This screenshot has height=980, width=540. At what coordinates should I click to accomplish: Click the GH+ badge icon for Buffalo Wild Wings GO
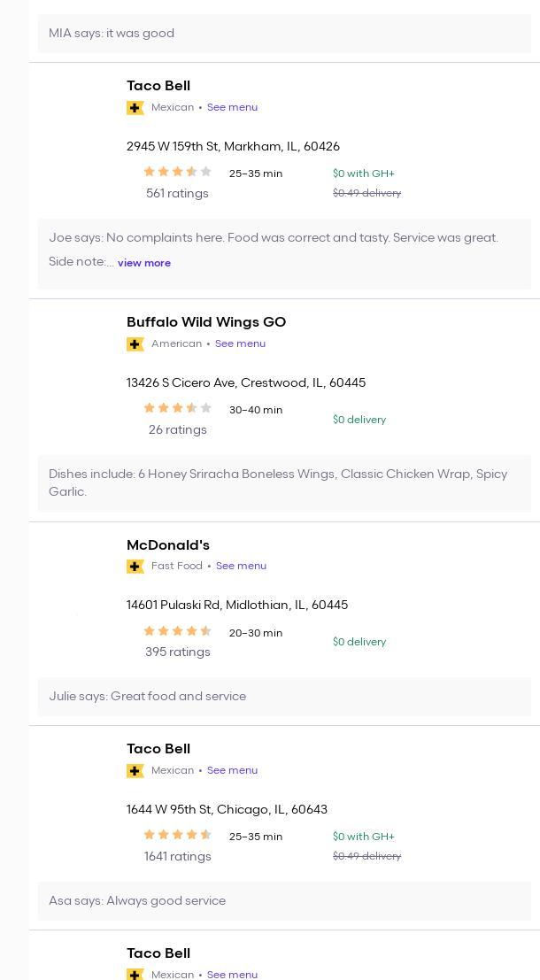pyautogui.click(x=135, y=344)
